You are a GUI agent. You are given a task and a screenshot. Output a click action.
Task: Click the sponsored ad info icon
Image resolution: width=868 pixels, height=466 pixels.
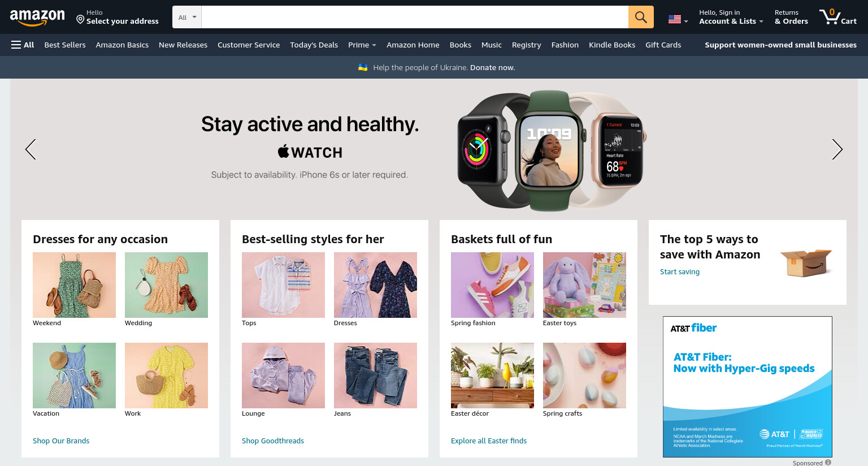[x=828, y=463]
